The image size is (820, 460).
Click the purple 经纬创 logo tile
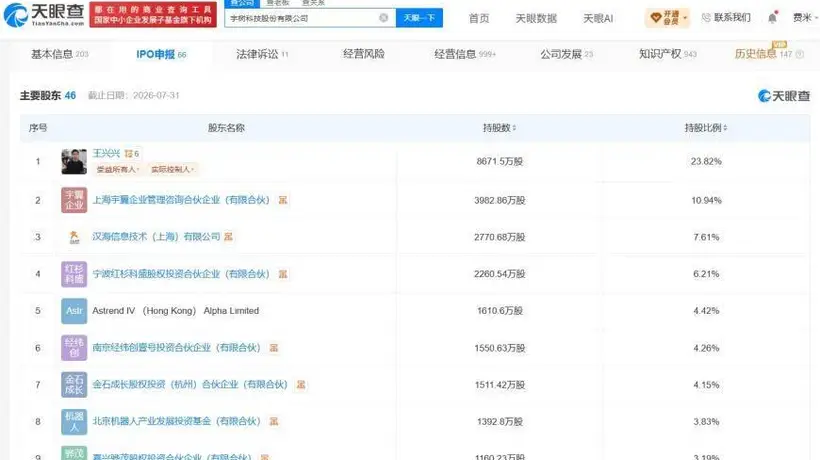pos(74,348)
